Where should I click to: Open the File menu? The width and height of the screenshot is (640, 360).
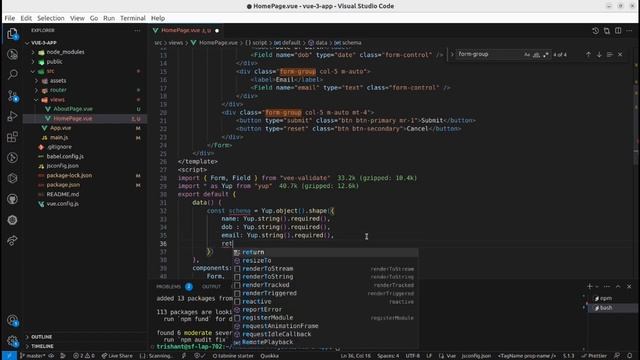[10, 18]
